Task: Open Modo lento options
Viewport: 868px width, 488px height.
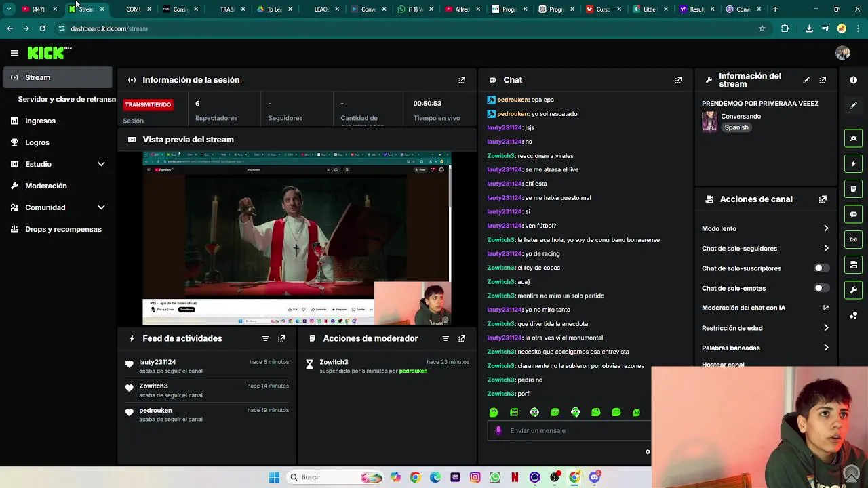Action: pyautogui.click(x=765, y=228)
